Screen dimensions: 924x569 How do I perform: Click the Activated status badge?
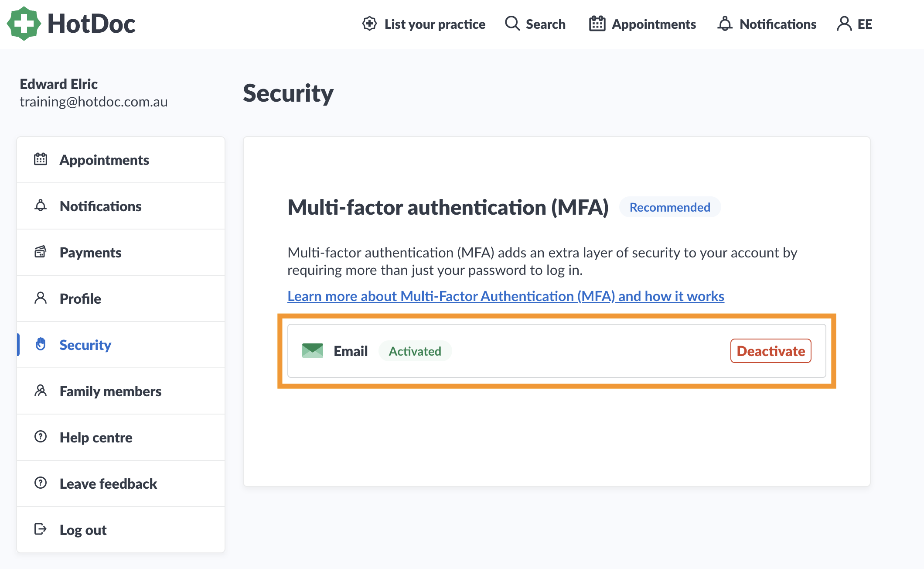coord(415,351)
